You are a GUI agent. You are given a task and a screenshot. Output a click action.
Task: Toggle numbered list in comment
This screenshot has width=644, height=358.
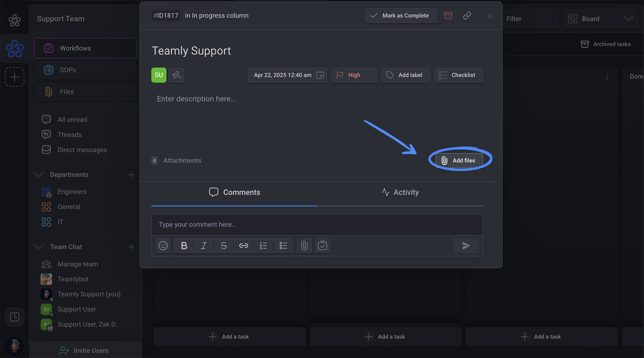point(263,246)
